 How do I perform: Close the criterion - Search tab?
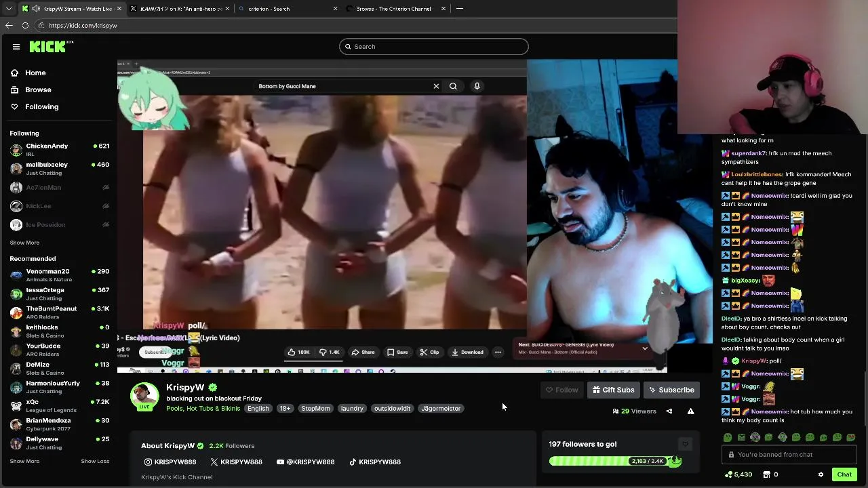click(x=335, y=9)
